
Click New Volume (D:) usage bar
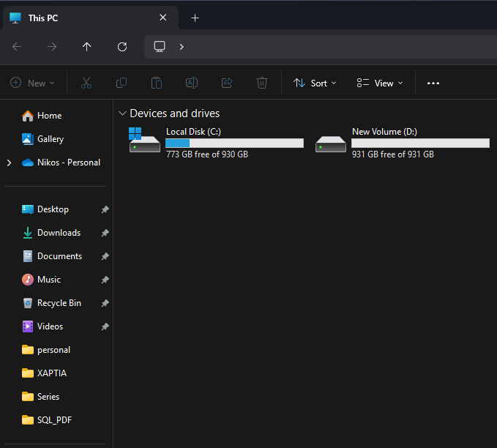point(420,143)
